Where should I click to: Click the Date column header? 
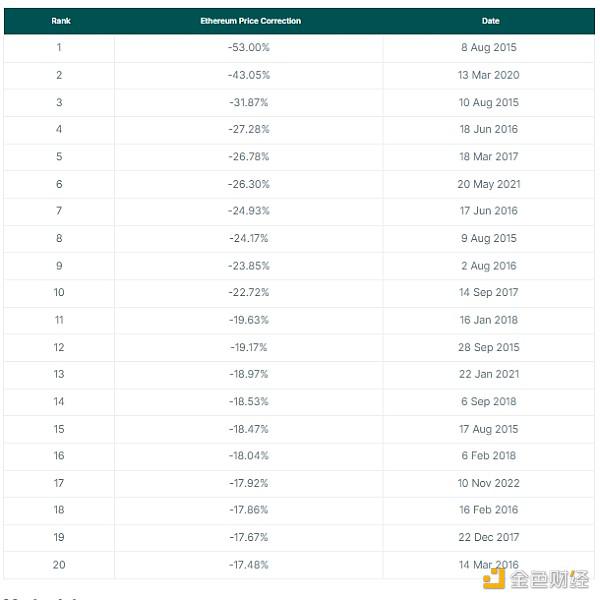490,20
